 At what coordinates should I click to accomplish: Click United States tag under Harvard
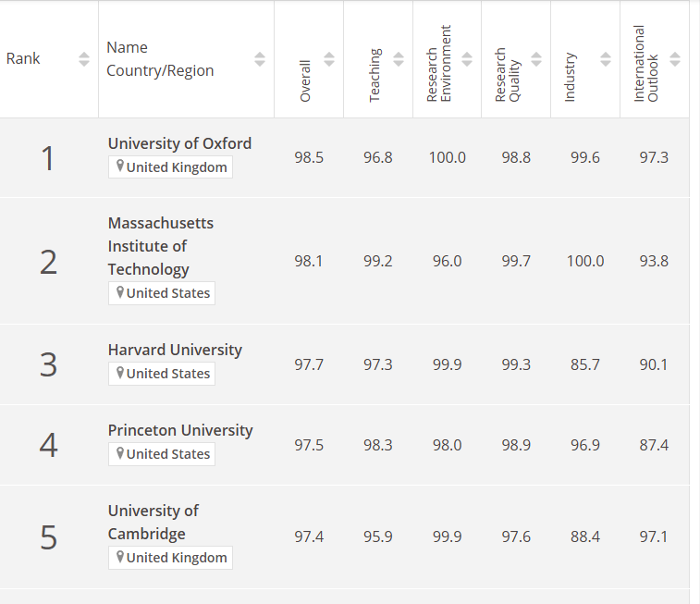click(x=162, y=373)
